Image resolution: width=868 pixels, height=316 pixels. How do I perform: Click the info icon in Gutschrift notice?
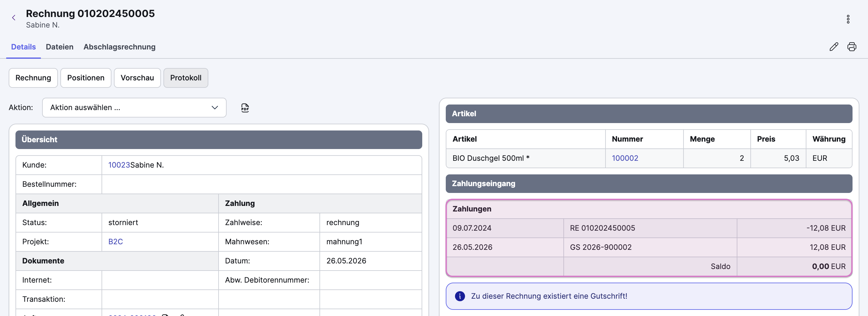(460, 296)
